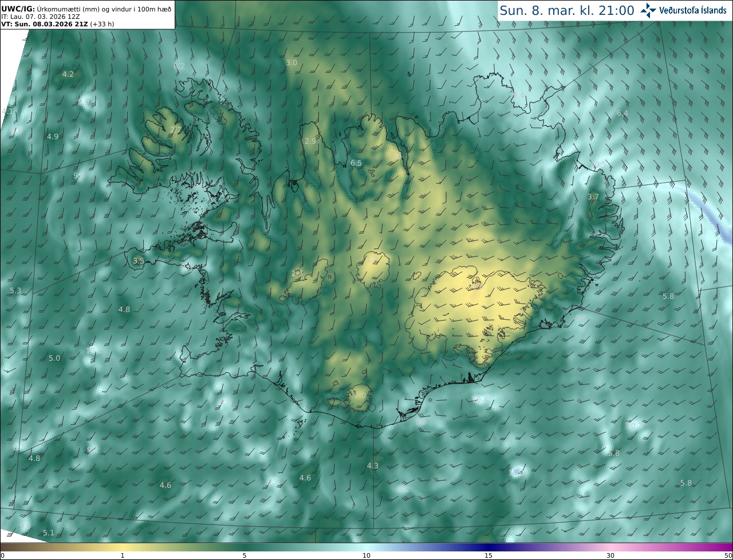This screenshot has width=733, height=560.
Task: Click the colorbar tick label 5
Action: (x=245, y=555)
